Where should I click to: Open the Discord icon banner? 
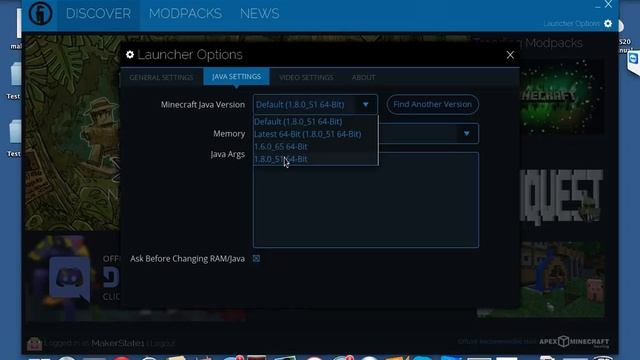point(70,279)
